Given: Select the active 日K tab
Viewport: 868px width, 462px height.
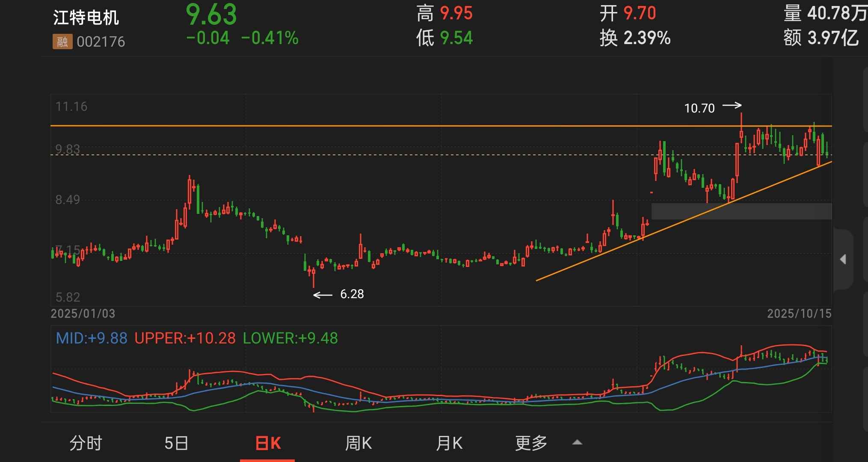Looking at the screenshot, I should 268,443.
